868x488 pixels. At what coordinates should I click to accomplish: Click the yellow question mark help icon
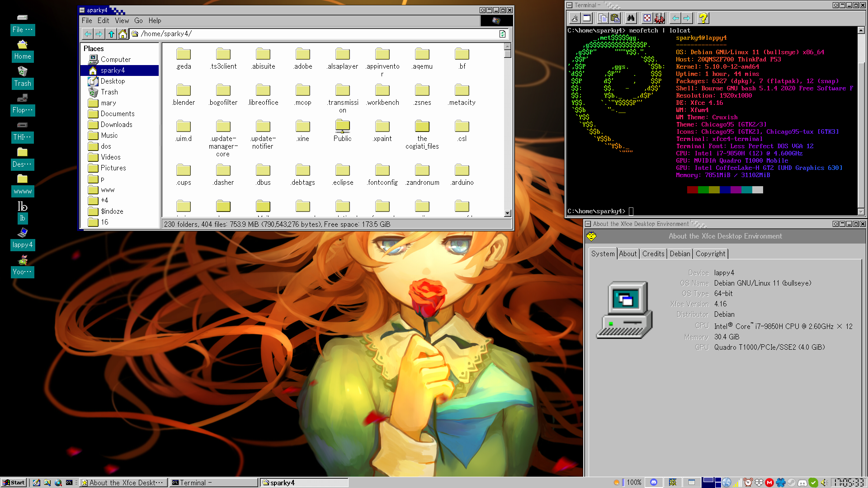point(703,18)
